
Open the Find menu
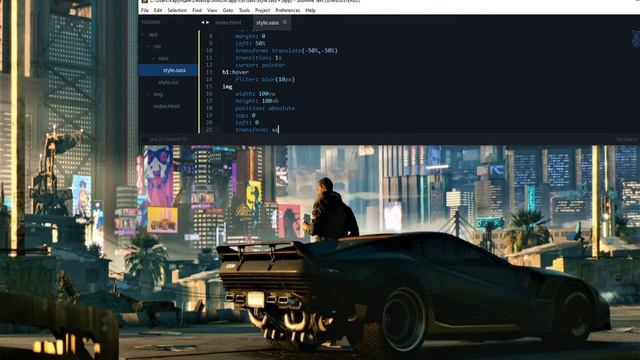[197, 10]
